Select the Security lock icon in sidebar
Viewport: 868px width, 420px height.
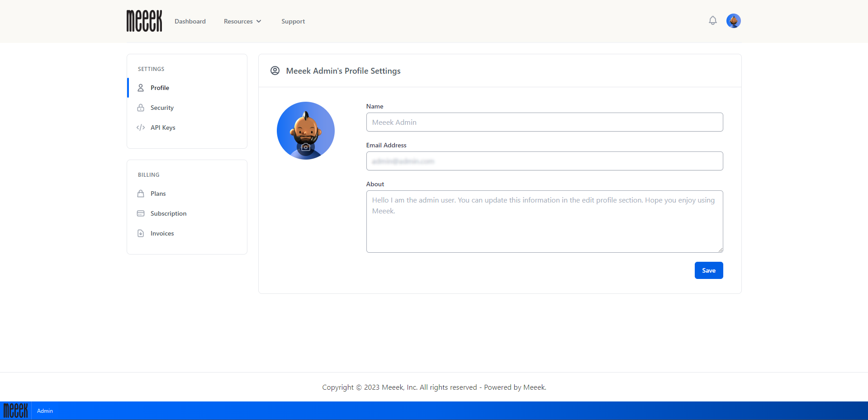(141, 108)
